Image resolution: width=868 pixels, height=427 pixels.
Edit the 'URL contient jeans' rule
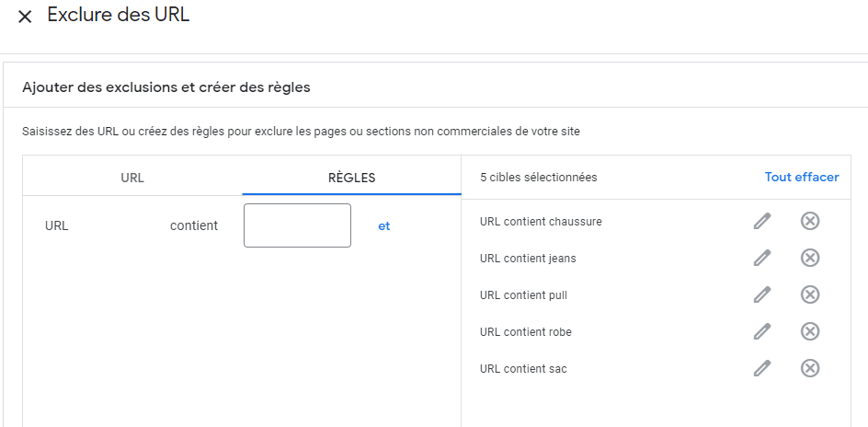click(762, 258)
